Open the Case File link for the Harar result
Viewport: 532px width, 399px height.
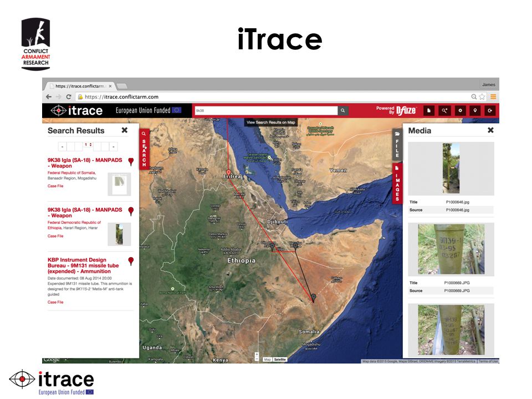point(55,236)
